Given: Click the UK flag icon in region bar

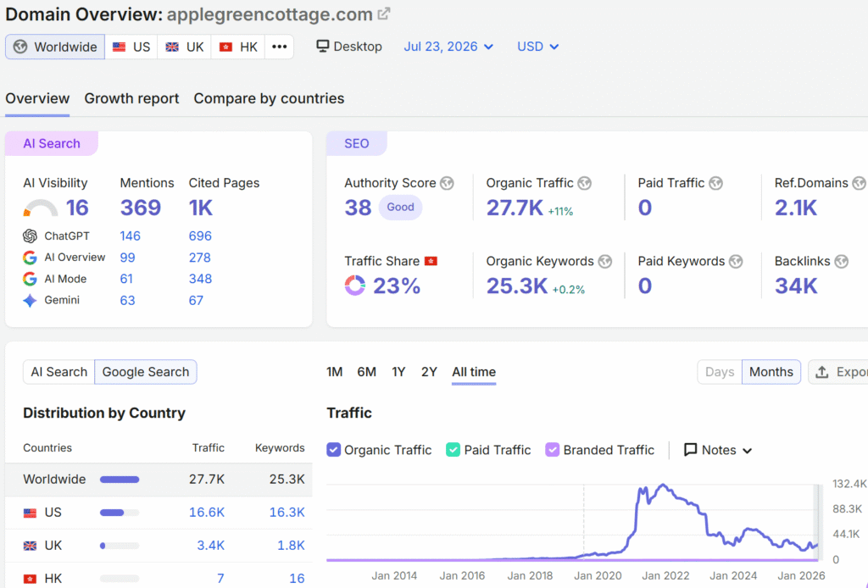Looking at the screenshot, I should (172, 47).
